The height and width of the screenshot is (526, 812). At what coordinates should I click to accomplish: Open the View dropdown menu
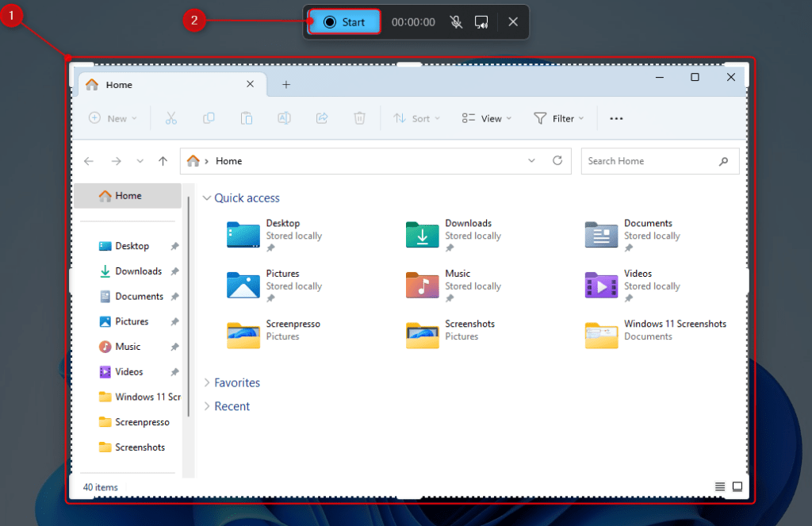(x=486, y=118)
